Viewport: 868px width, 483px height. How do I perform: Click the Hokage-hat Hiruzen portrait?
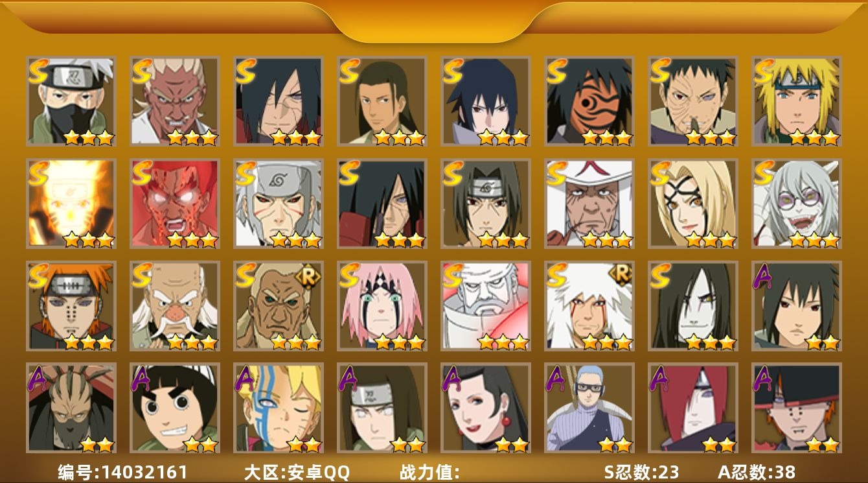point(589,204)
